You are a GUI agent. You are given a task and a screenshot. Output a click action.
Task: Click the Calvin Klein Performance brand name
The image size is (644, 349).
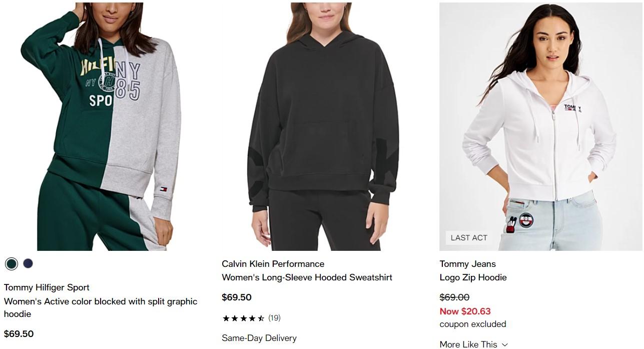[273, 264]
